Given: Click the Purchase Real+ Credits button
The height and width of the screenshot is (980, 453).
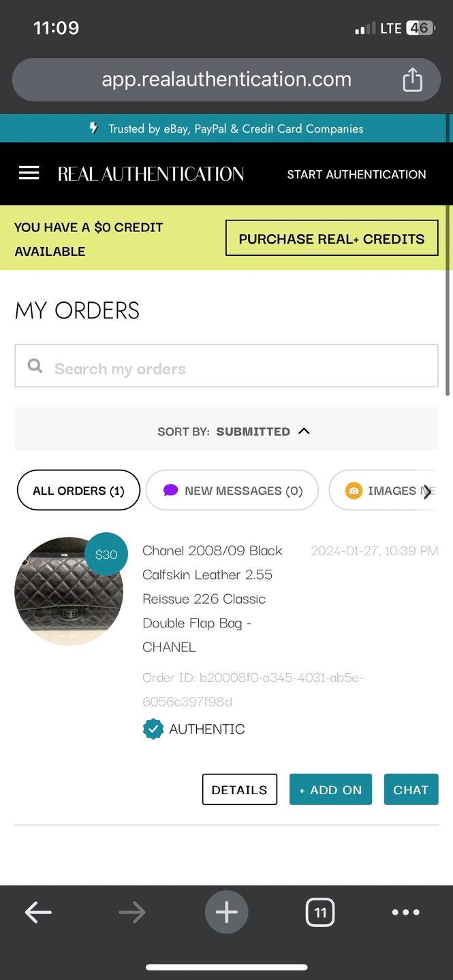Looking at the screenshot, I should click(x=331, y=239).
